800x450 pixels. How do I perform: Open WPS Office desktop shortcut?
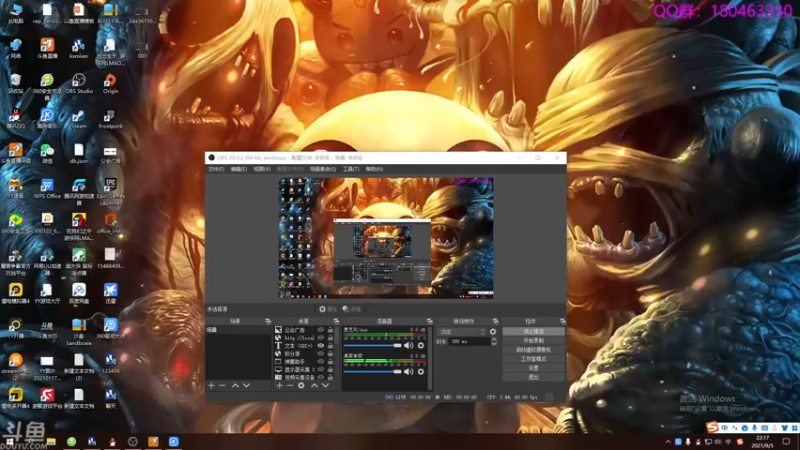47,188
